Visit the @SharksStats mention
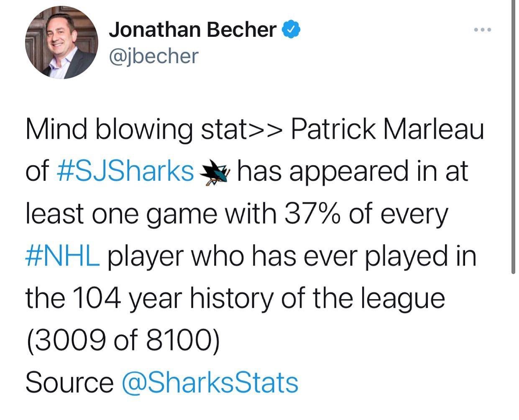The image size is (519, 420). (x=210, y=382)
